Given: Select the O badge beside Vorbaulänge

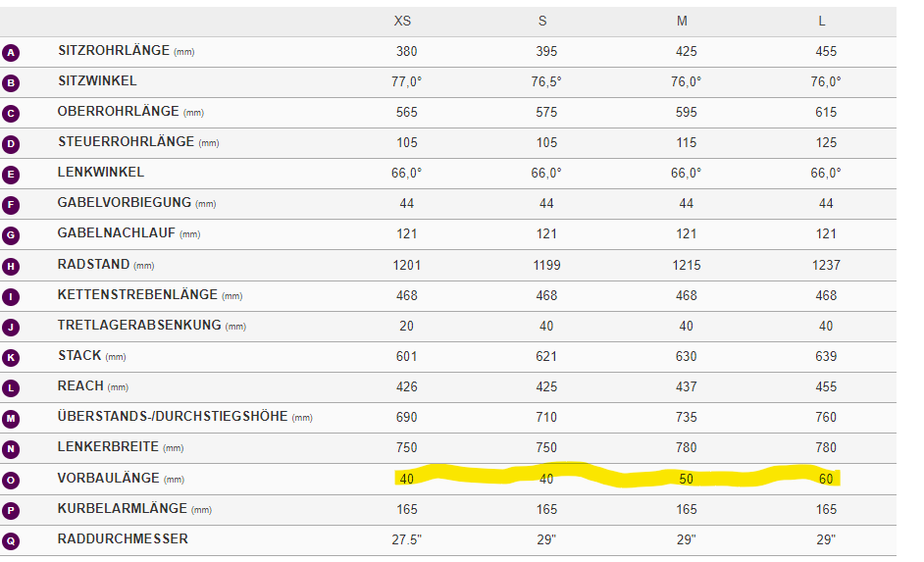Looking at the screenshot, I should point(11,480).
